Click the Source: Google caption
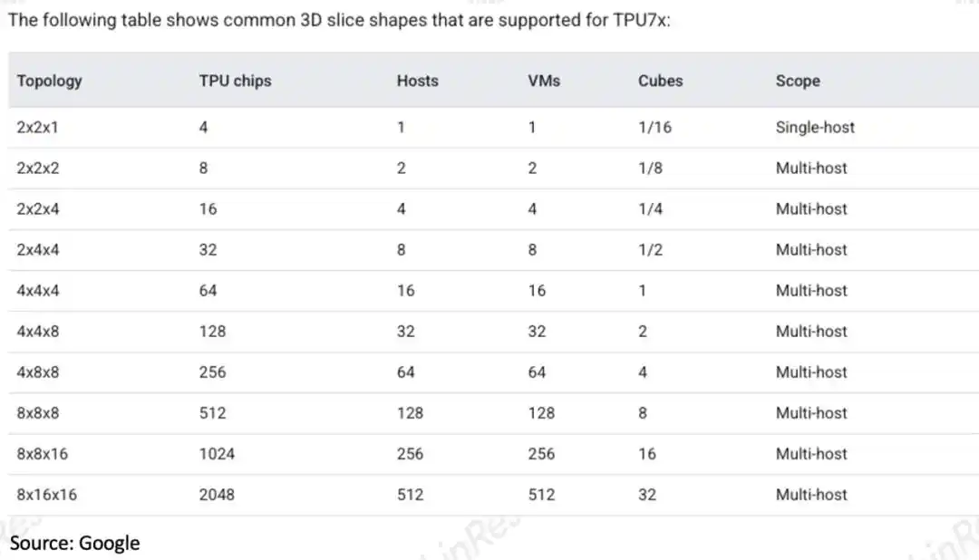This screenshot has width=979, height=560. click(75, 543)
